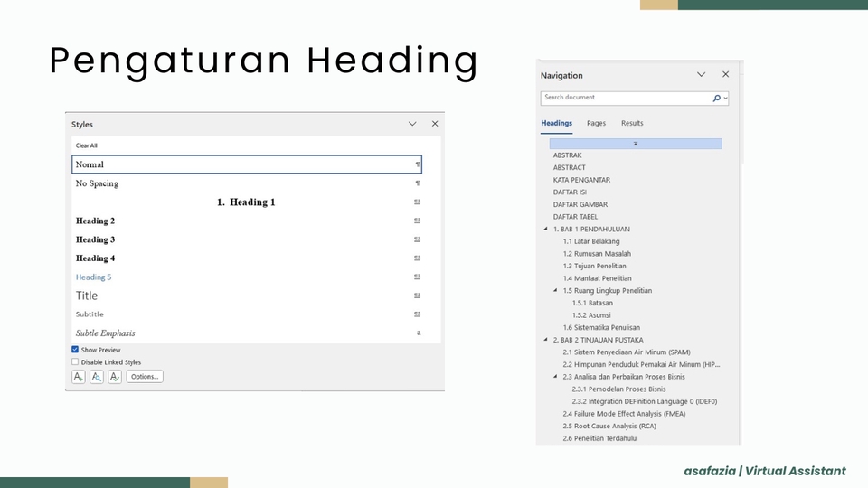Open the Navigation pane options chevron
Screen dimensions: 868x488
pos(701,75)
